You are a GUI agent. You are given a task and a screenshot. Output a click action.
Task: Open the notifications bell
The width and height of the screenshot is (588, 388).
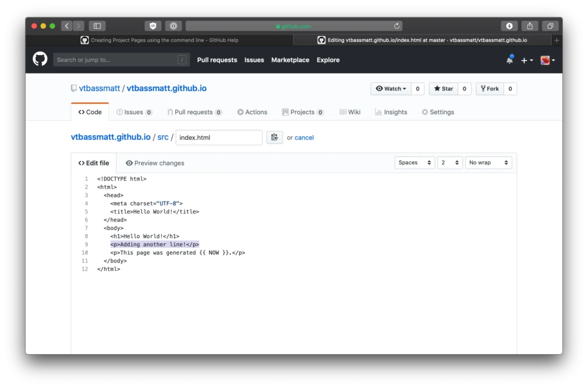click(509, 60)
